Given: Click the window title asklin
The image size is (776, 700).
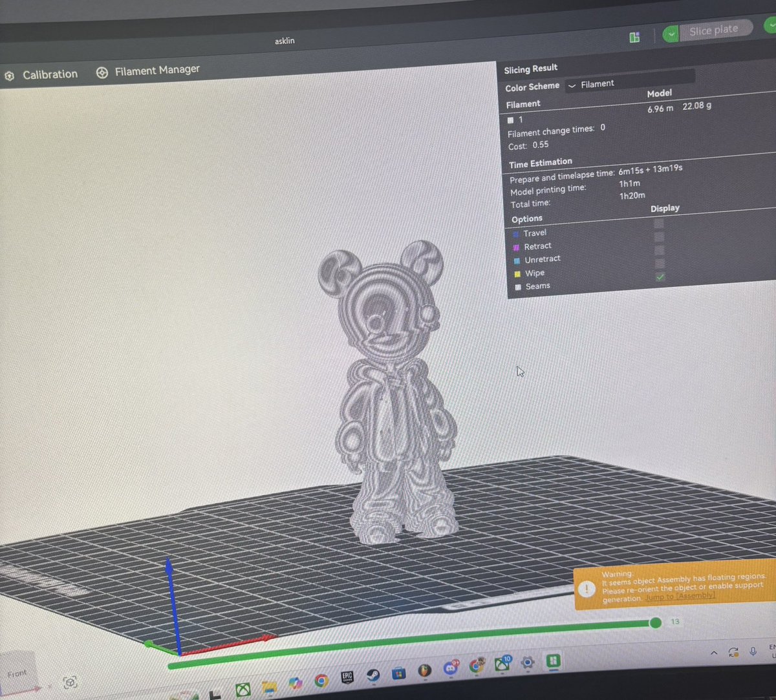Looking at the screenshot, I should (x=285, y=41).
